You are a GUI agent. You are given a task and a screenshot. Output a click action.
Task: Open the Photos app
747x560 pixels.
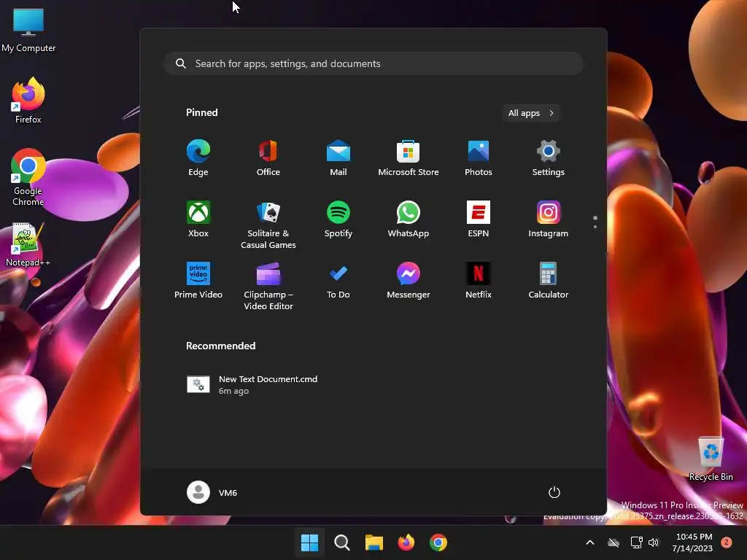tap(479, 158)
